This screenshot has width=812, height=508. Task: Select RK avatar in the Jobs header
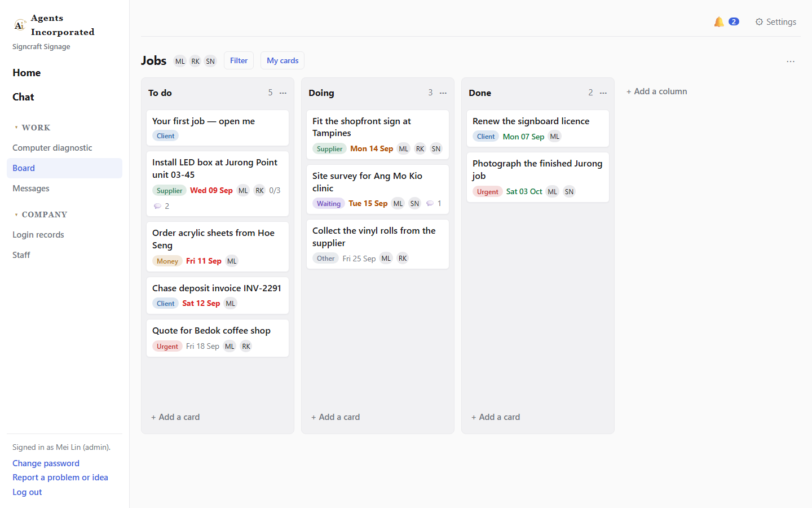point(195,61)
